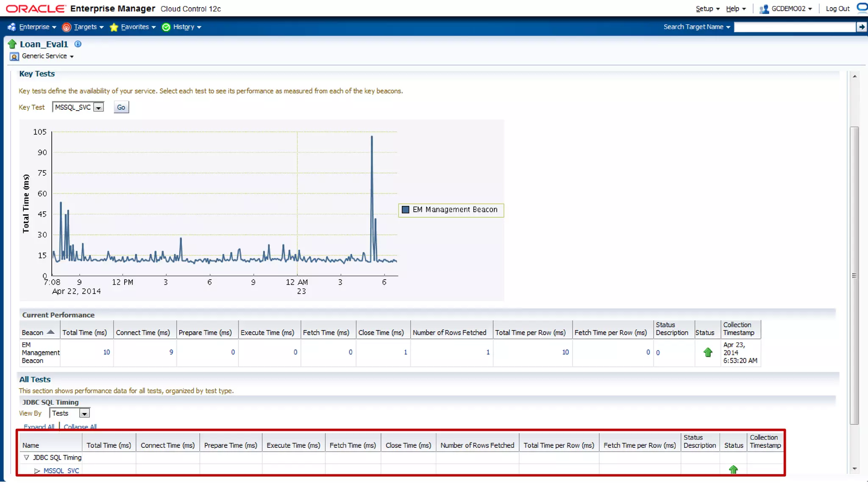Click the search go arrow button
868x488 pixels.
[x=862, y=27]
